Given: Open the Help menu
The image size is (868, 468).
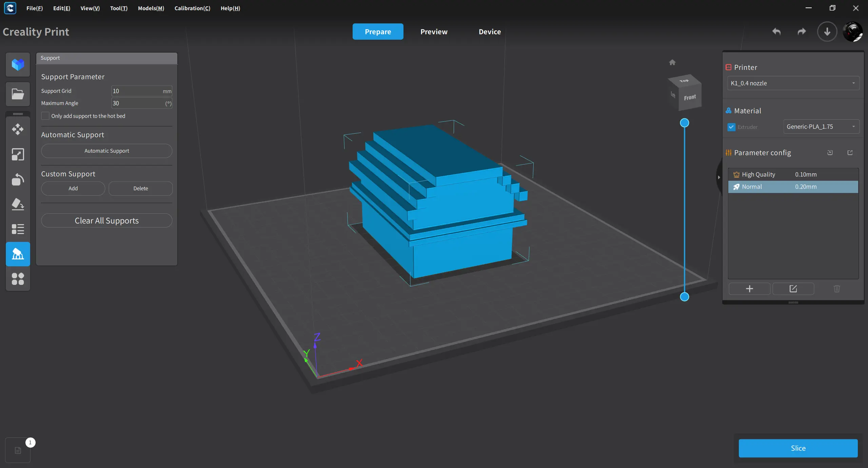Looking at the screenshot, I should click(230, 8).
